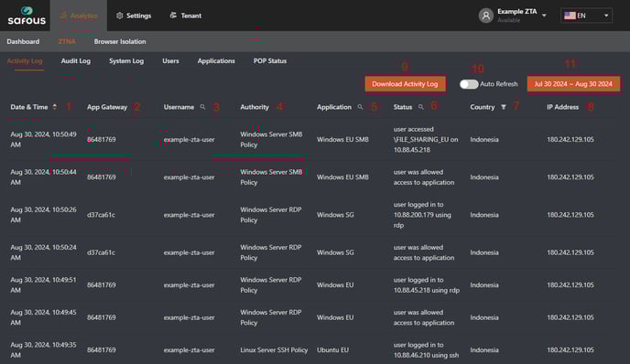Viewport: 630px width, 364px height.
Task: Expand the Example ZTA account dropdown
Action: point(544,16)
